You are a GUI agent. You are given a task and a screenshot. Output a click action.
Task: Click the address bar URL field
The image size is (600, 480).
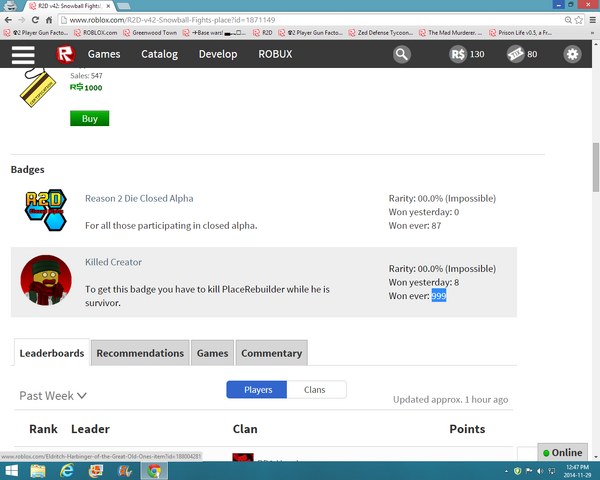(x=310, y=20)
